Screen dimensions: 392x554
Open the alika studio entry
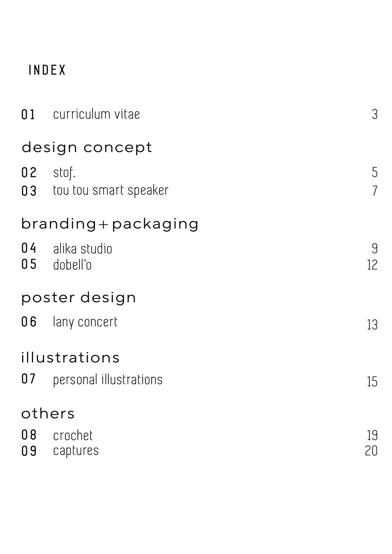82,249
